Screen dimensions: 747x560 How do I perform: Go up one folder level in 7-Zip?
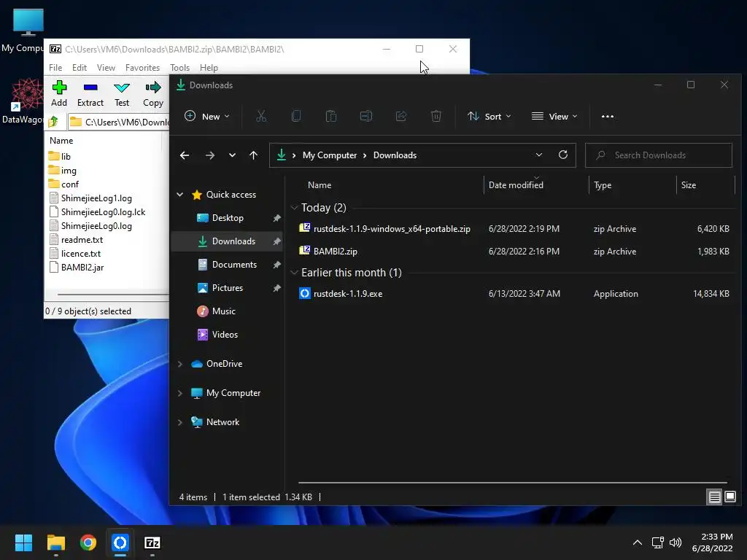[x=53, y=122]
